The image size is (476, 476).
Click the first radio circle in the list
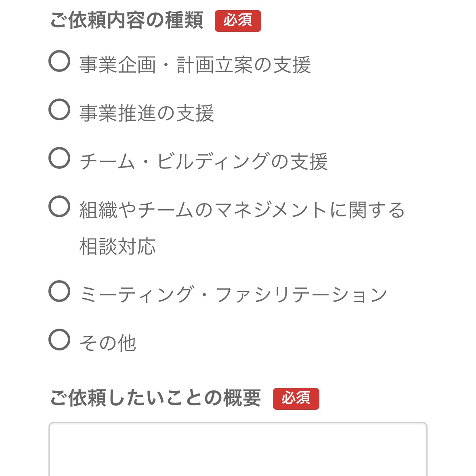pos(59,61)
